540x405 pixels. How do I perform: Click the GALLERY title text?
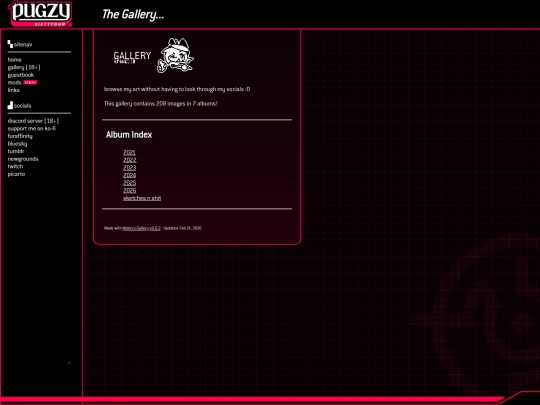point(132,55)
